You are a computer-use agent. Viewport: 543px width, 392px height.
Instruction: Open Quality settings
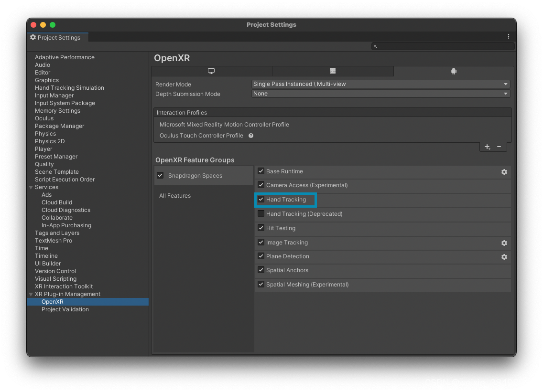[44, 164]
